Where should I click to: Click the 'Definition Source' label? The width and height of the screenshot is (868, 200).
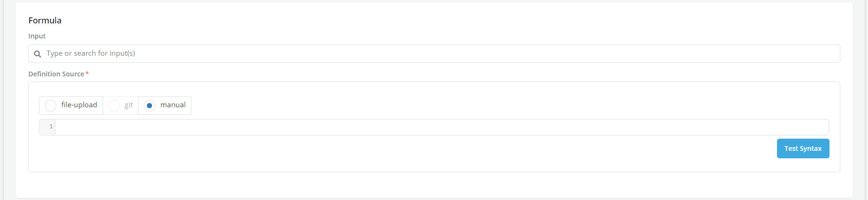coord(56,74)
